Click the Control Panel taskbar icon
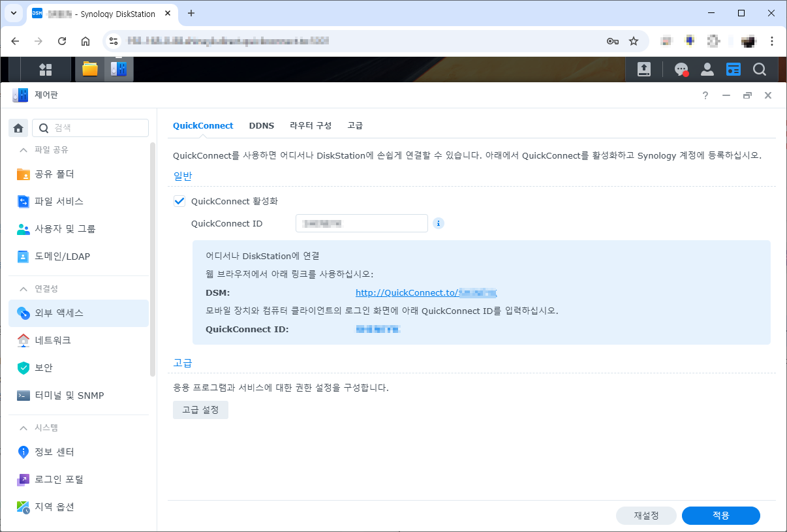 point(119,69)
